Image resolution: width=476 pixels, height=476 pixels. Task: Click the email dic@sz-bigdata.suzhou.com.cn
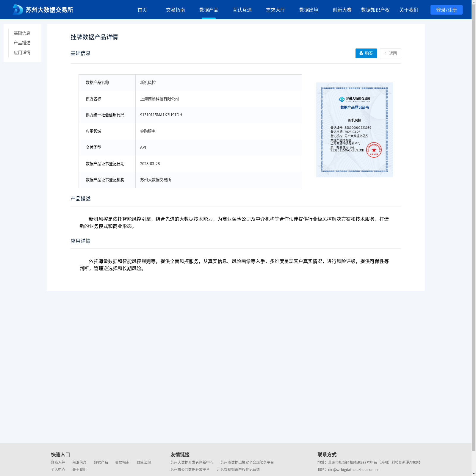[x=354, y=469]
